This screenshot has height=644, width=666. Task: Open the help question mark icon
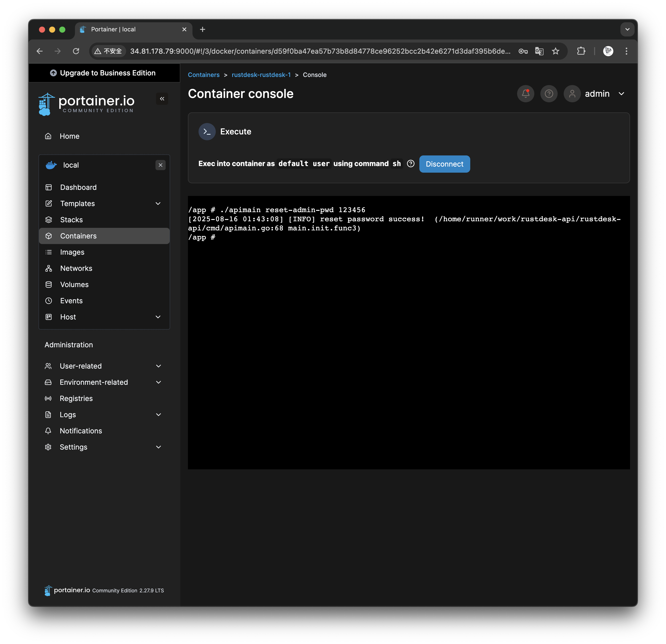[549, 94]
